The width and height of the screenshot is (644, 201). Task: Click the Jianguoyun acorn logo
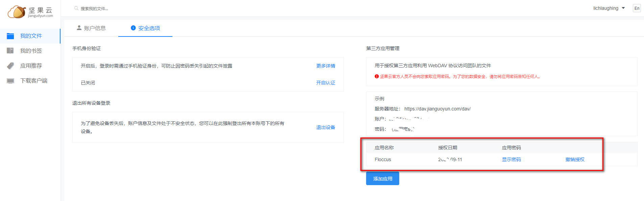click(17, 12)
